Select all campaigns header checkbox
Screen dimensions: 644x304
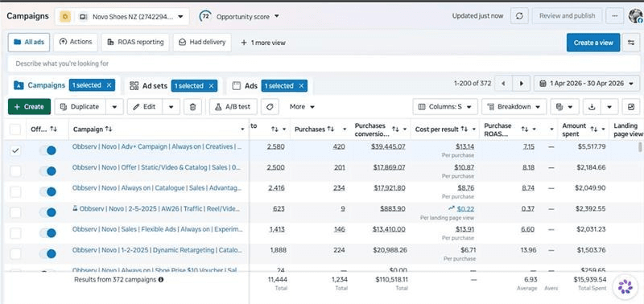click(15, 129)
